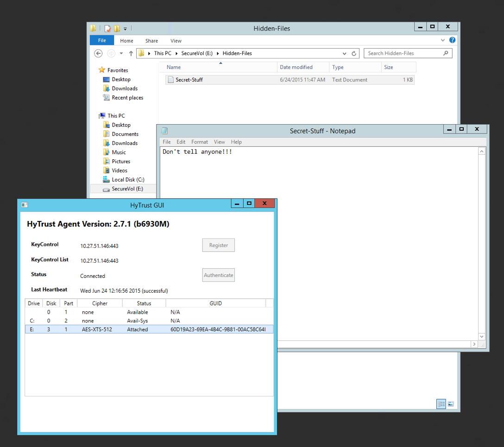
Task: Click Hidden-Files in the address breadcrumb
Action: coord(237,53)
